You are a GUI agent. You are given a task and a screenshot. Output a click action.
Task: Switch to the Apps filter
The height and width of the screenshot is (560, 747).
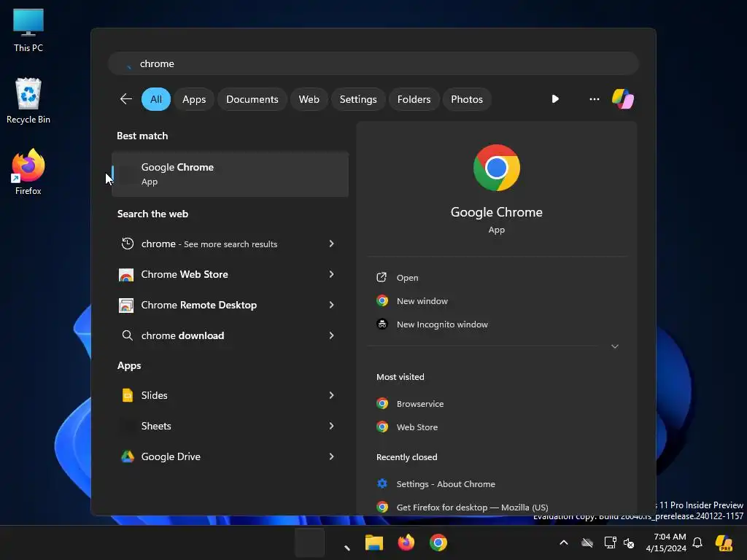pos(194,99)
